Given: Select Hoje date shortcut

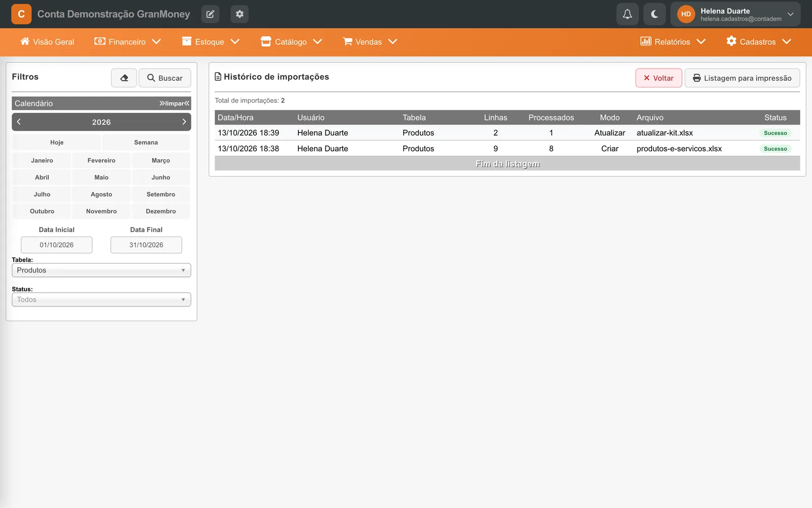Looking at the screenshot, I should 57,142.
